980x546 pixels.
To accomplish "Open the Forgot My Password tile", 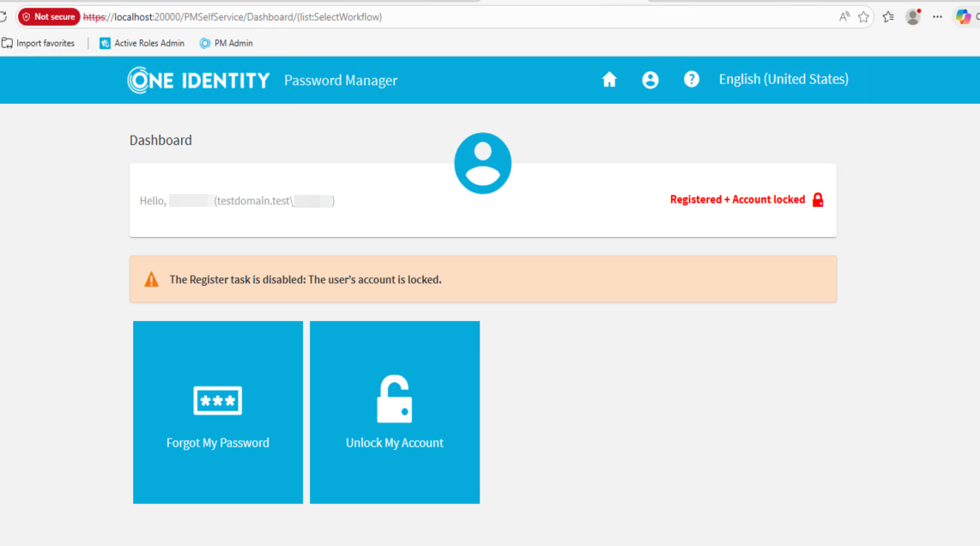I will pyautogui.click(x=217, y=412).
